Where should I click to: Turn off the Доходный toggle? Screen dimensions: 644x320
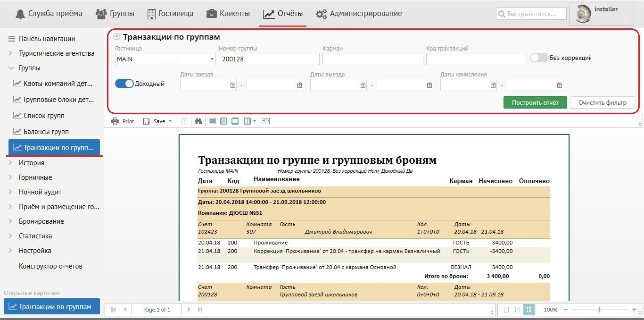click(x=124, y=84)
